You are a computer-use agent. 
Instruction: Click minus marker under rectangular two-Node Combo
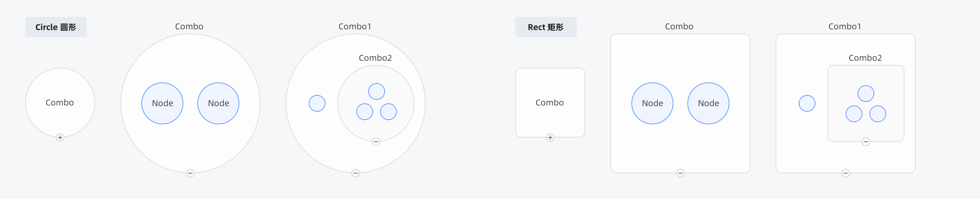[x=680, y=173]
